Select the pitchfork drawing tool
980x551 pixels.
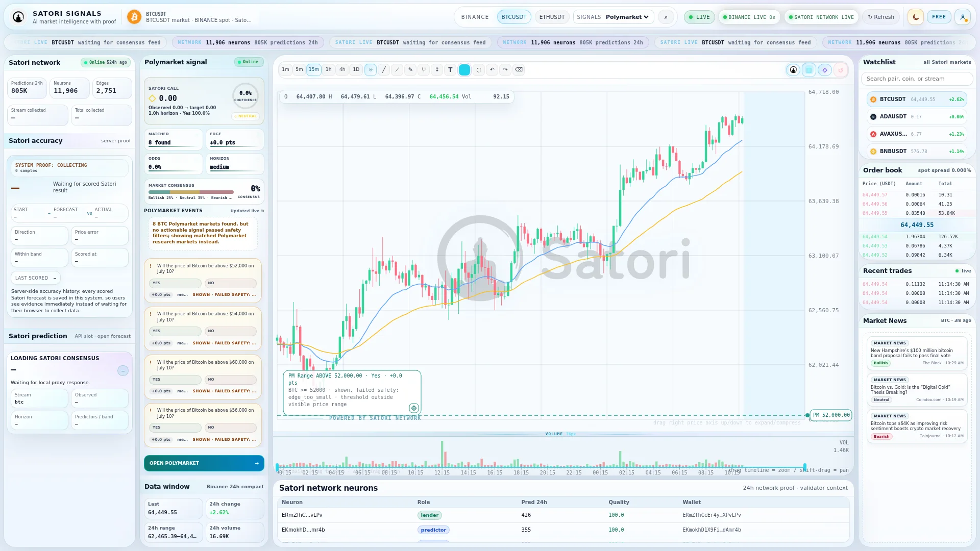click(424, 70)
